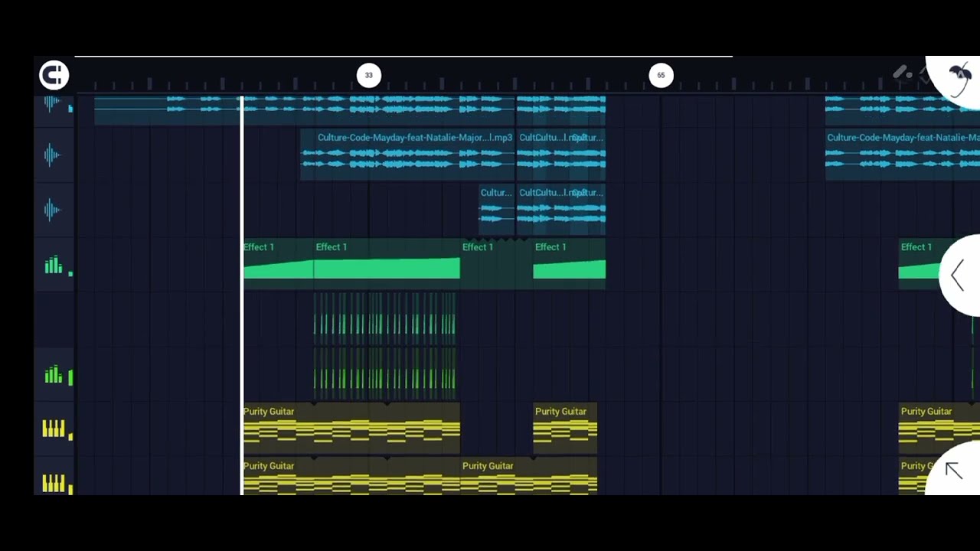Select the upper-track Purity Guitar clip at the far right
Screen dimensions: 980x551
click(939, 429)
